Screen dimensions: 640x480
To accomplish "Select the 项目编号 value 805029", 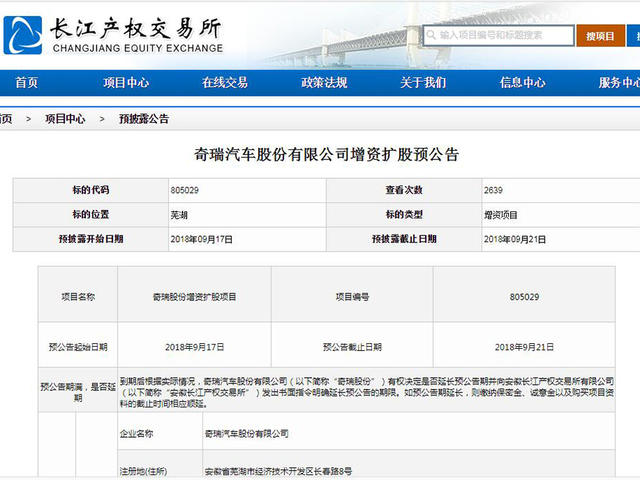I will pyautogui.click(x=524, y=297).
